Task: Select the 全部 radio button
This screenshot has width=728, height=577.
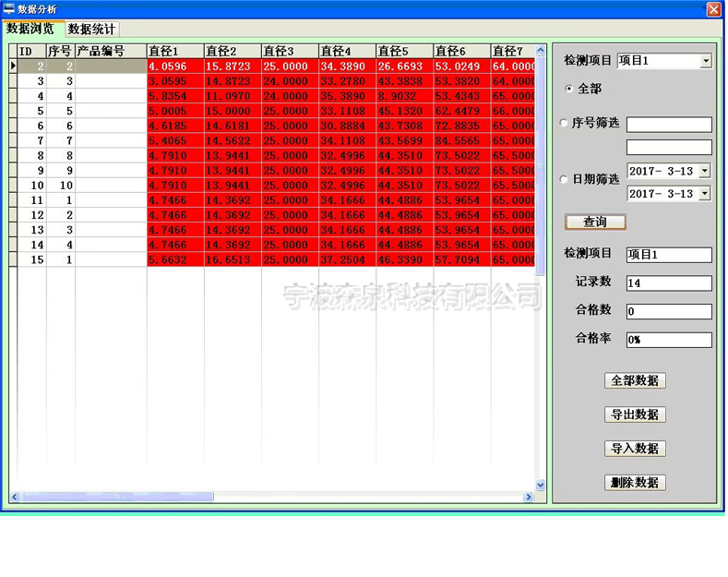Action: (x=569, y=89)
